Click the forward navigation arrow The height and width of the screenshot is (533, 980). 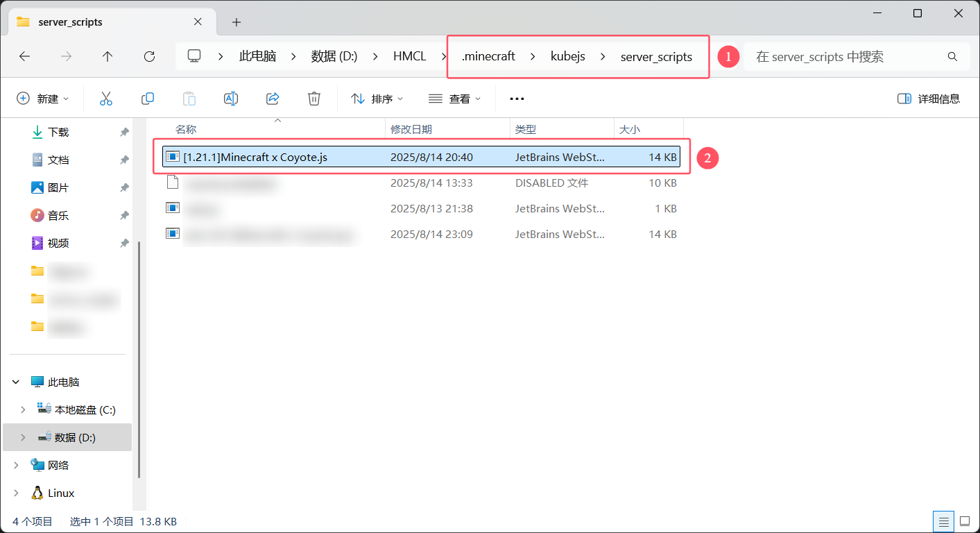(x=66, y=57)
